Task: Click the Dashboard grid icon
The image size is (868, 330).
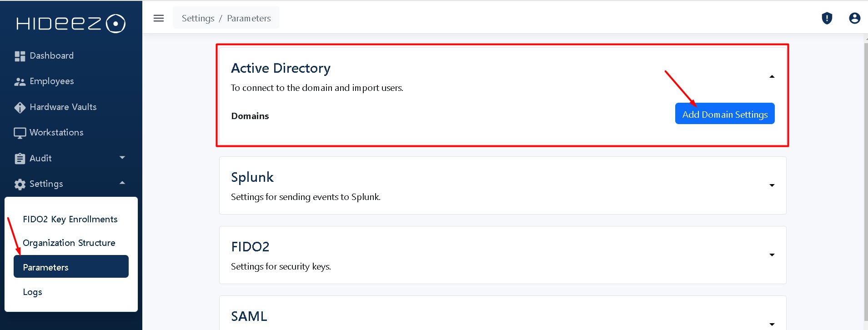Action: pos(20,56)
